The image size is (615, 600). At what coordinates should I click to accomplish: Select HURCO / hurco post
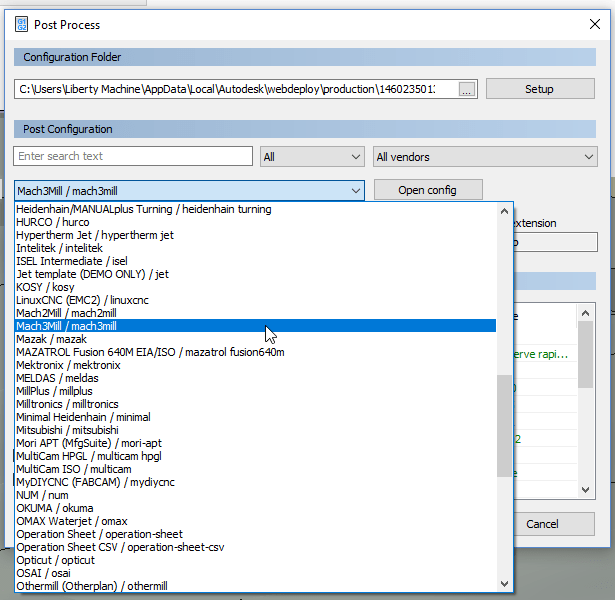[x=255, y=222]
